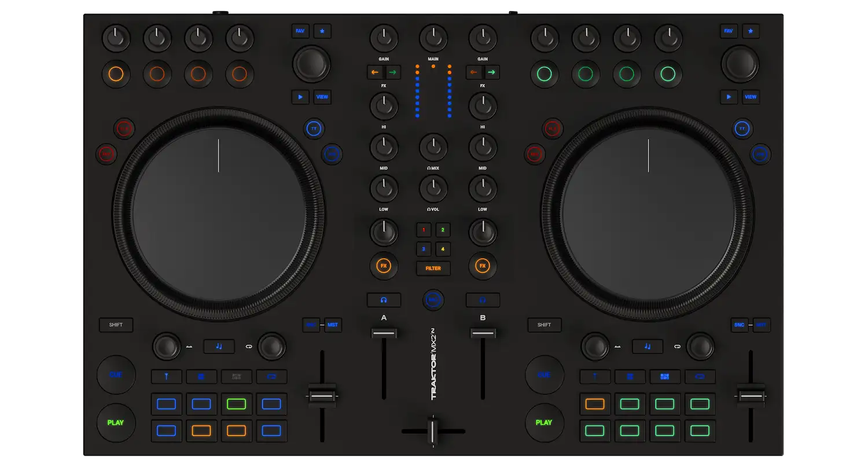Select mixer effect preset button 1
The image size is (868, 474).
pyautogui.click(x=424, y=230)
